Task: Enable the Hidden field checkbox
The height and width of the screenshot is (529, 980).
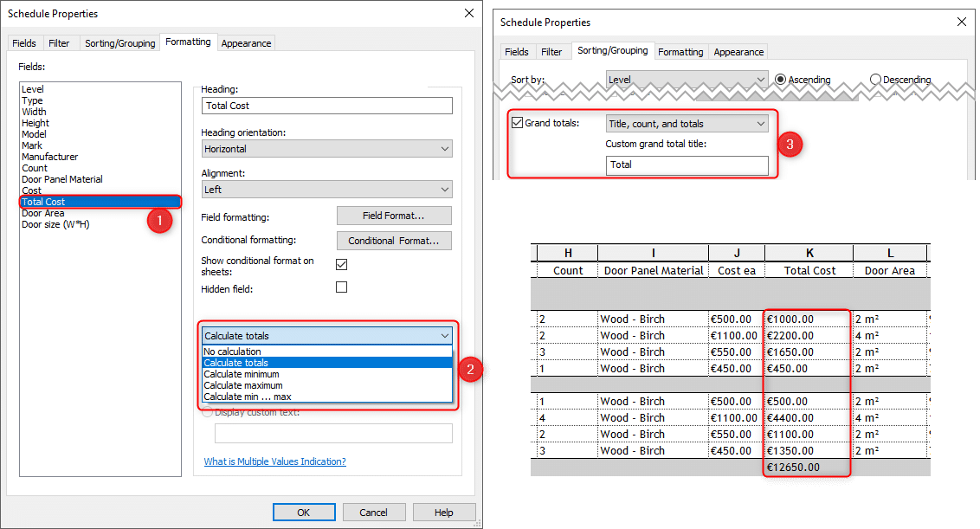Action: tap(341, 287)
